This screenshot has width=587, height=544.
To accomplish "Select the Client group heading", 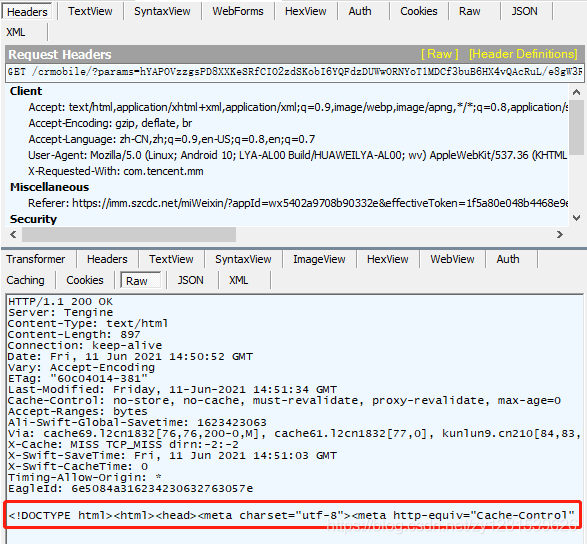I will tap(26, 91).
